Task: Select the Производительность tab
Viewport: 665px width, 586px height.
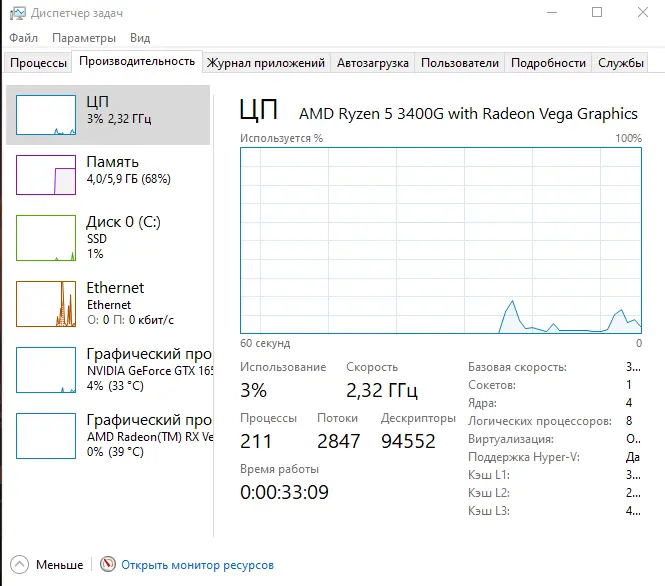Action: [137, 61]
